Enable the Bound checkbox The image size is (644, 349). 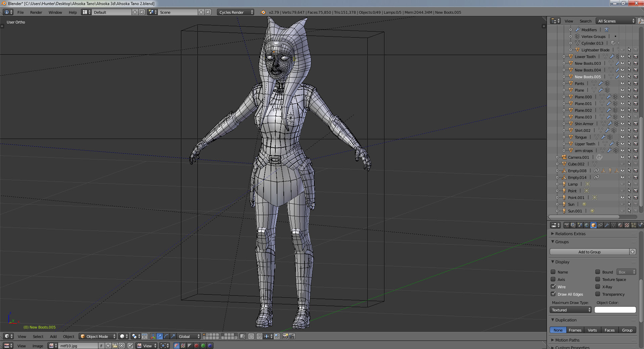(598, 272)
